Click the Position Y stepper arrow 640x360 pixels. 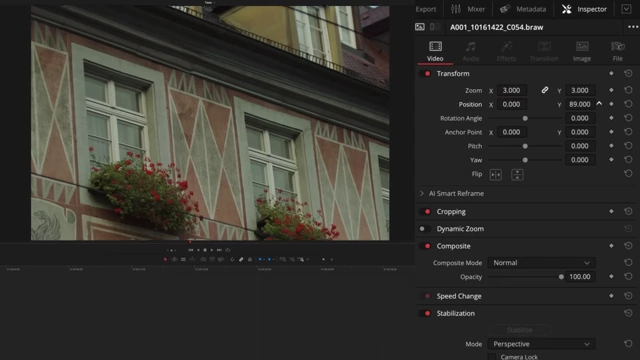599,104
